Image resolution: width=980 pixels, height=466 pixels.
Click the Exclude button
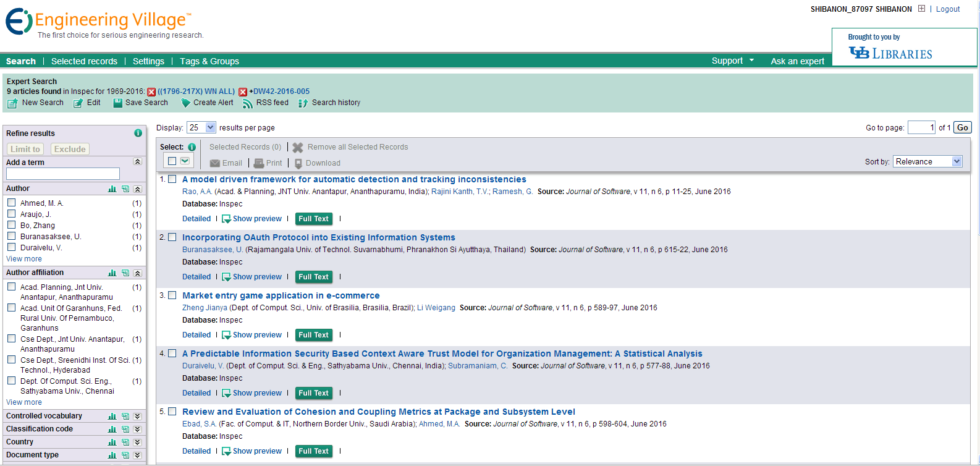70,149
